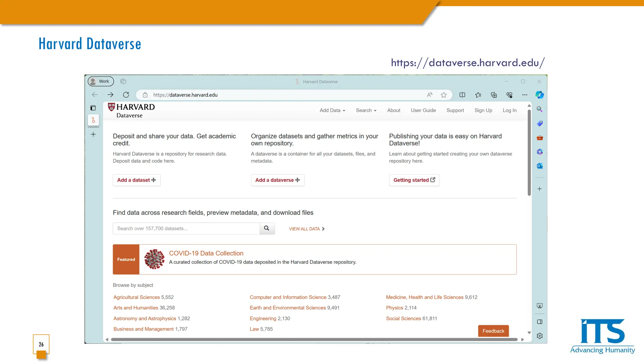Open the Copilot icon in the toolbar
The image size is (644, 362).
pos(540,95)
